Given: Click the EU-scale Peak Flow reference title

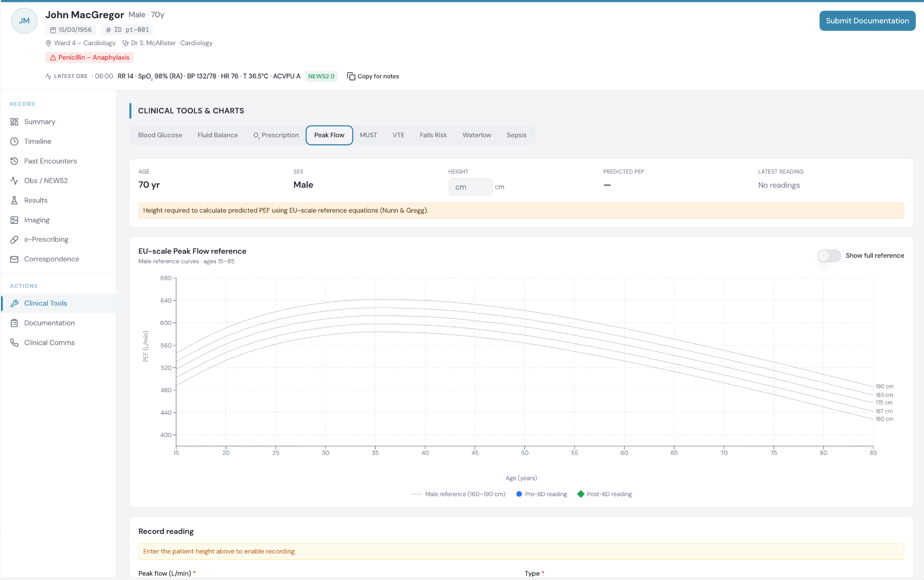Looking at the screenshot, I should [192, 251].
